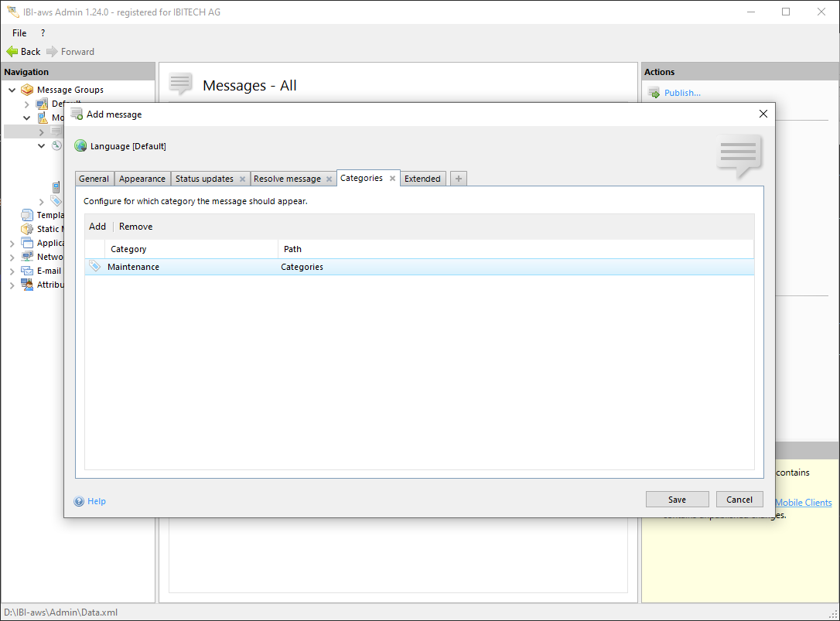Click the Language globe icon
Viewport: 840px width, 621px height.
point(80,146)
